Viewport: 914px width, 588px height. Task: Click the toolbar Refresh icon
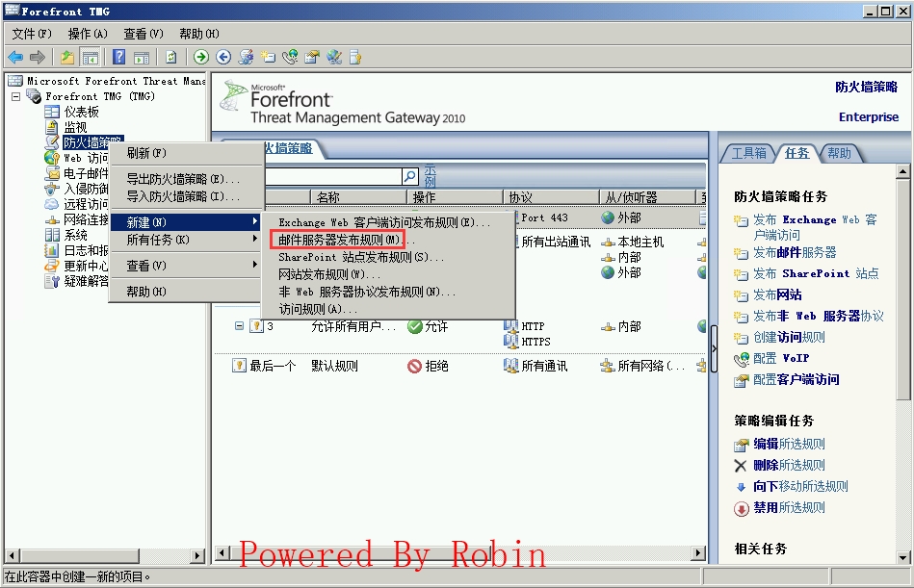(170, 57)
